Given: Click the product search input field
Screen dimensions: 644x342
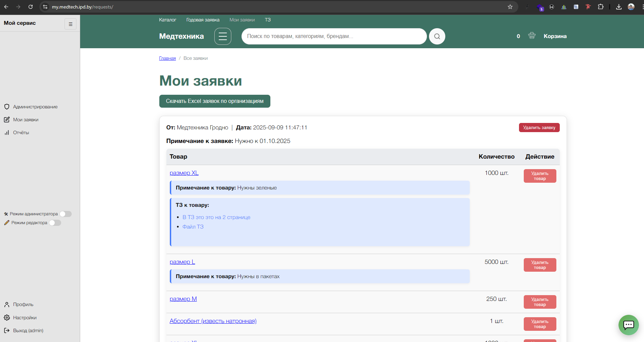Looking at the screenshot, I should point(334,36).
